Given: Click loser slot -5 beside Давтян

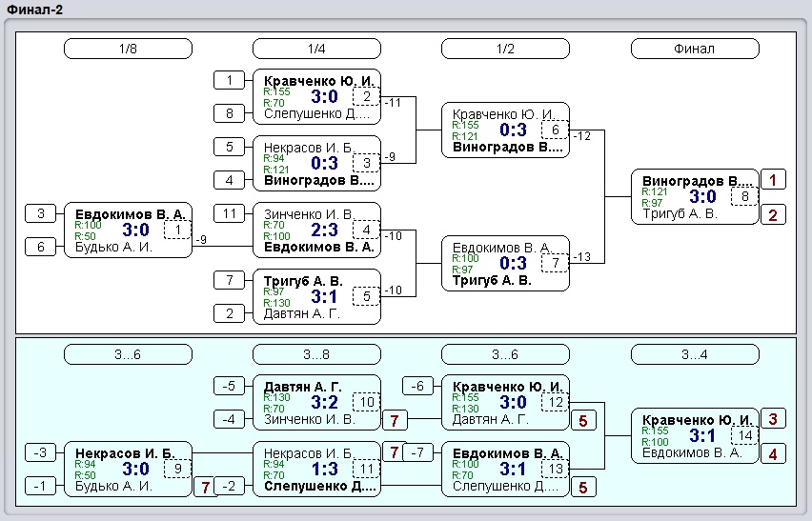Looking at the screenshot, I should tap(230, 386).
